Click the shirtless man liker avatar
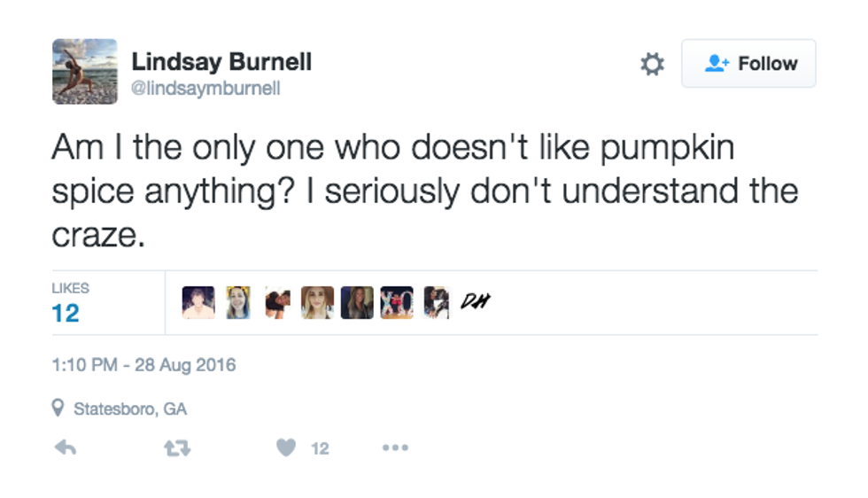This screenshot has height=498, width=868. pyautogui.click(x=198, y=302)
